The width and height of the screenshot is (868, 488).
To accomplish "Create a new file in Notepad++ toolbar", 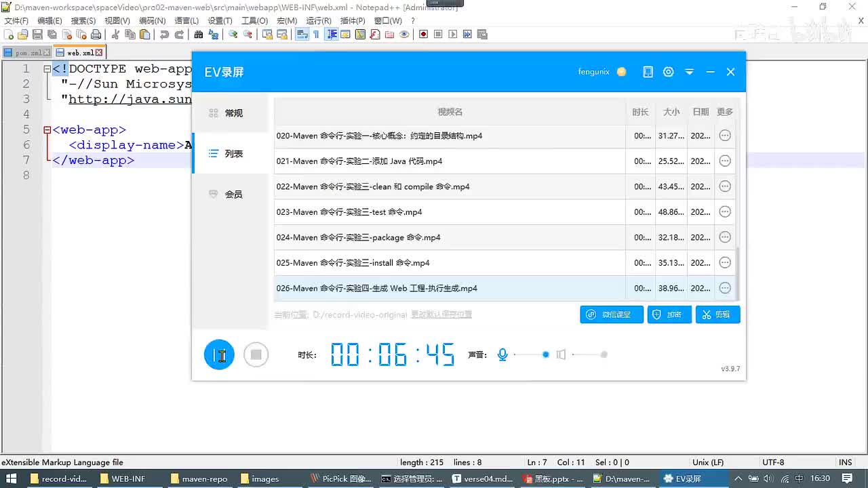I will tap(9, 35).
